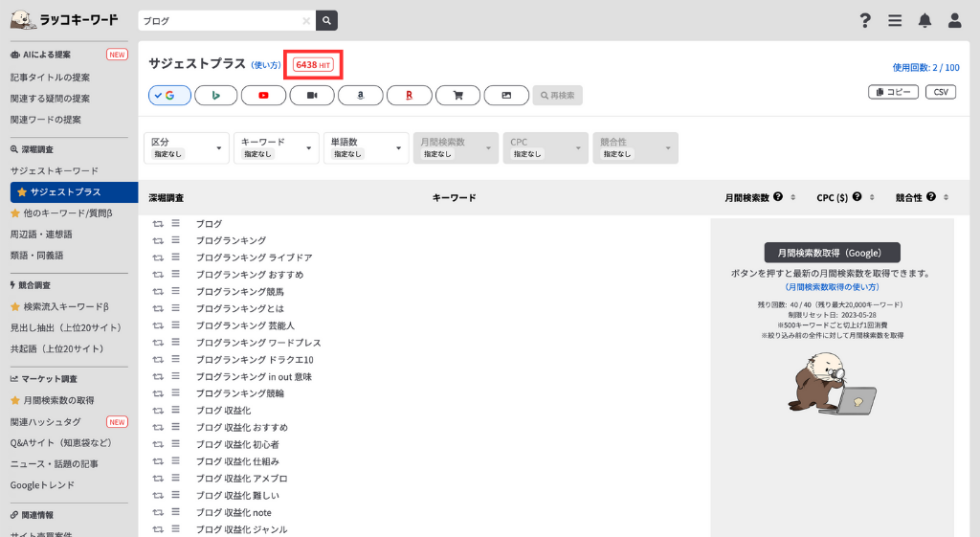980x537 pixels.
Task: Open the help question mark icon
Action: (865, 21)
